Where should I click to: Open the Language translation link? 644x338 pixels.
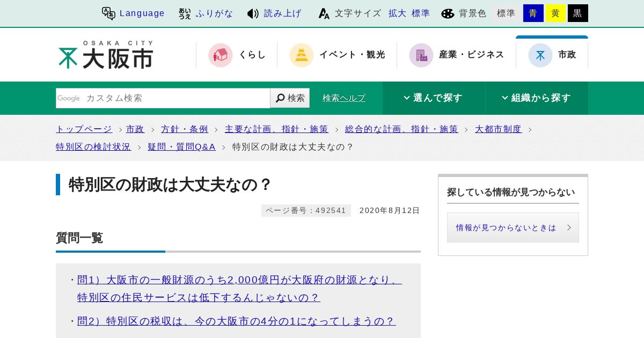pos(142,13)
